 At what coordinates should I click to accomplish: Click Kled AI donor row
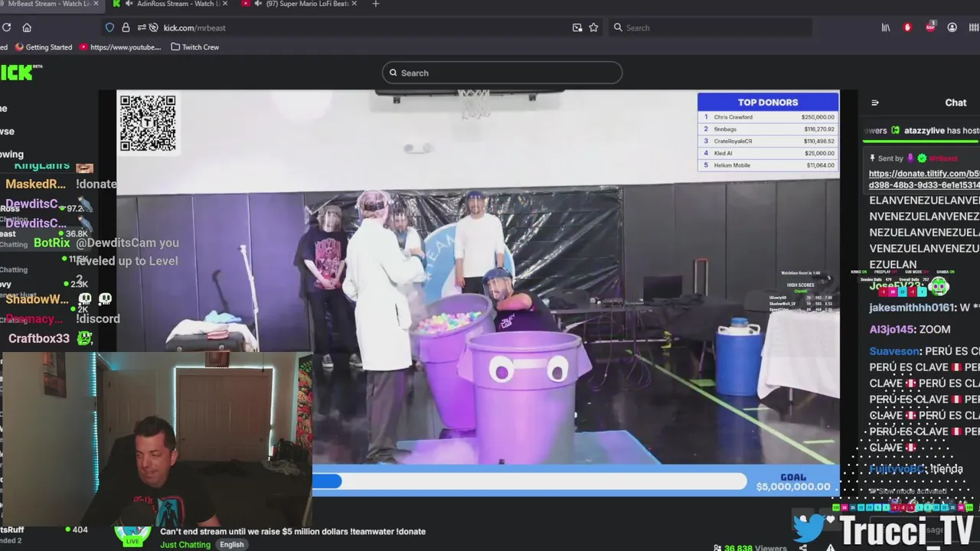[x=768, y=153]
